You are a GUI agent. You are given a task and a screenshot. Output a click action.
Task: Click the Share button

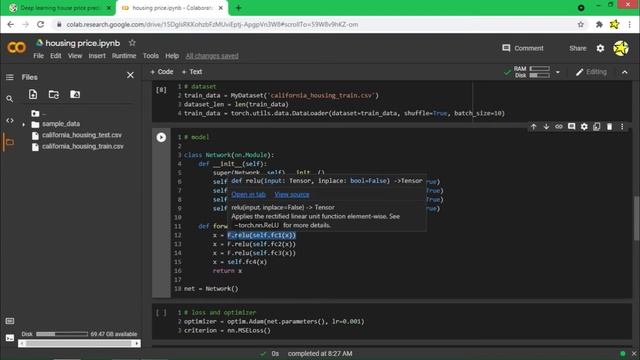coord(577,48)
